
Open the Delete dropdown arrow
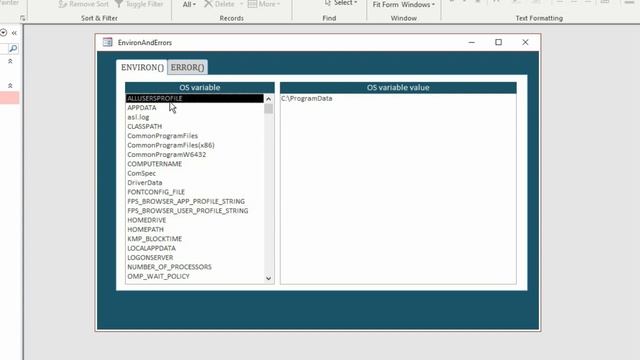pos(241,4)
